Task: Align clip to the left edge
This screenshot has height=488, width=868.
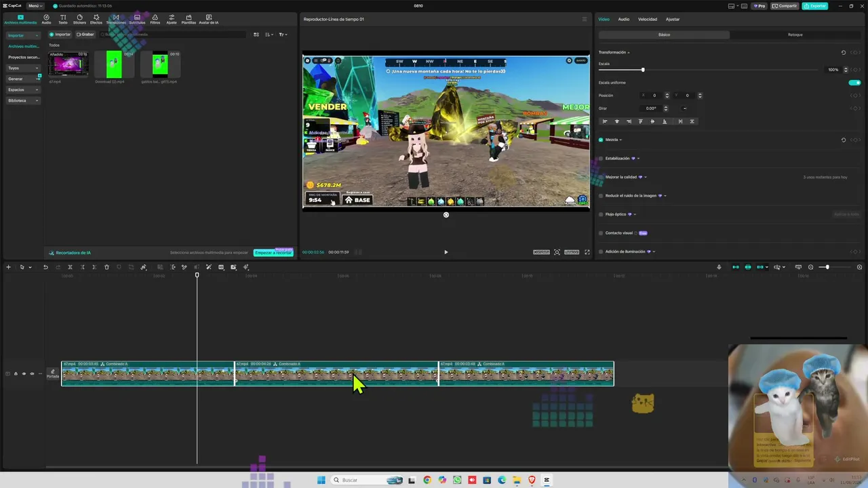Action: pos(605,121)
